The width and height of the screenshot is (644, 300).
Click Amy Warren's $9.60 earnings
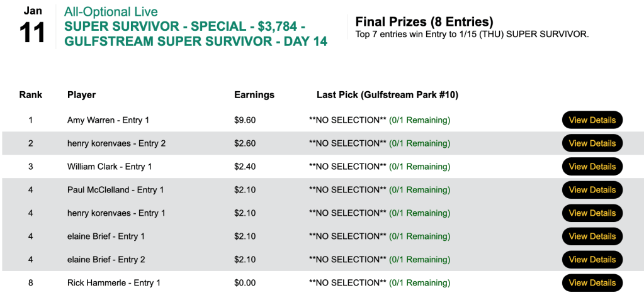click(x=245, y=120)
